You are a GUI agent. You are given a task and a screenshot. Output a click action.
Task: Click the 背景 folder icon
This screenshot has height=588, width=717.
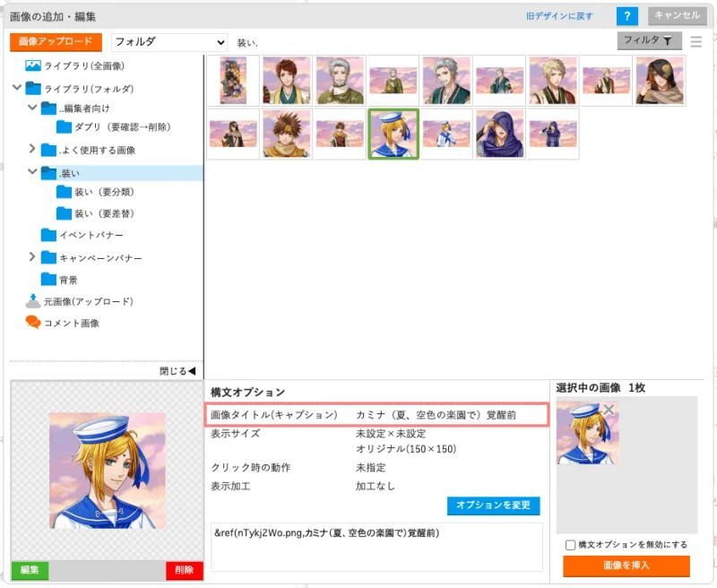48,280
